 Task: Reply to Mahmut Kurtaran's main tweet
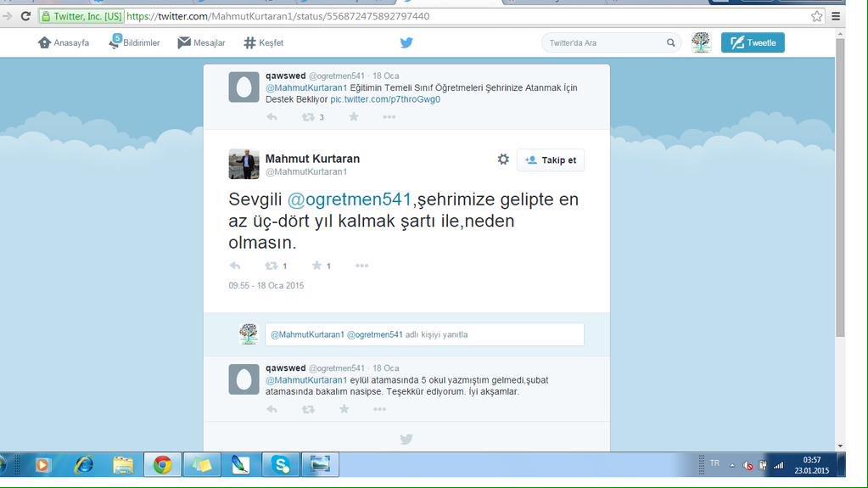pyautogui.click(x=235, y=266)
